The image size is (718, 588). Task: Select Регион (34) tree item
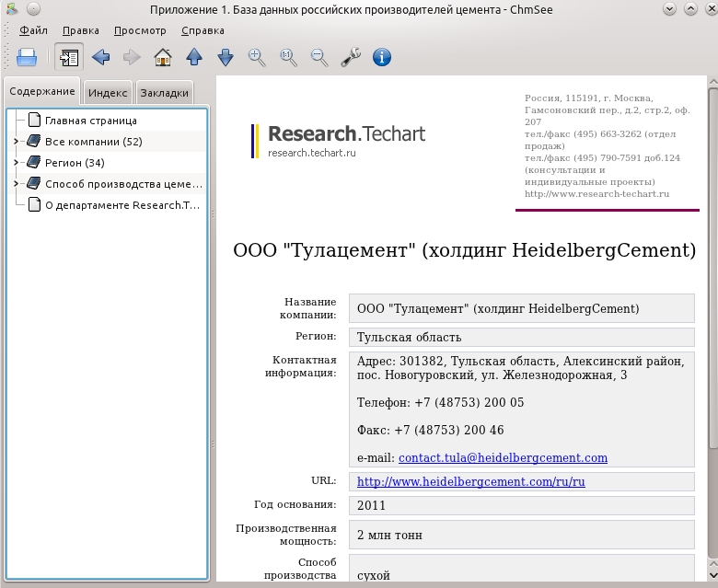(75, 163)
